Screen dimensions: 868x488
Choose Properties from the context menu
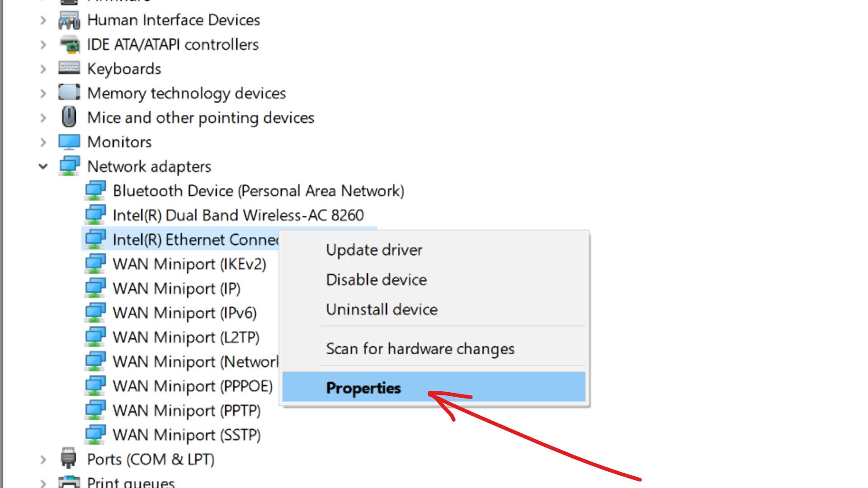(x=363, y=388)
